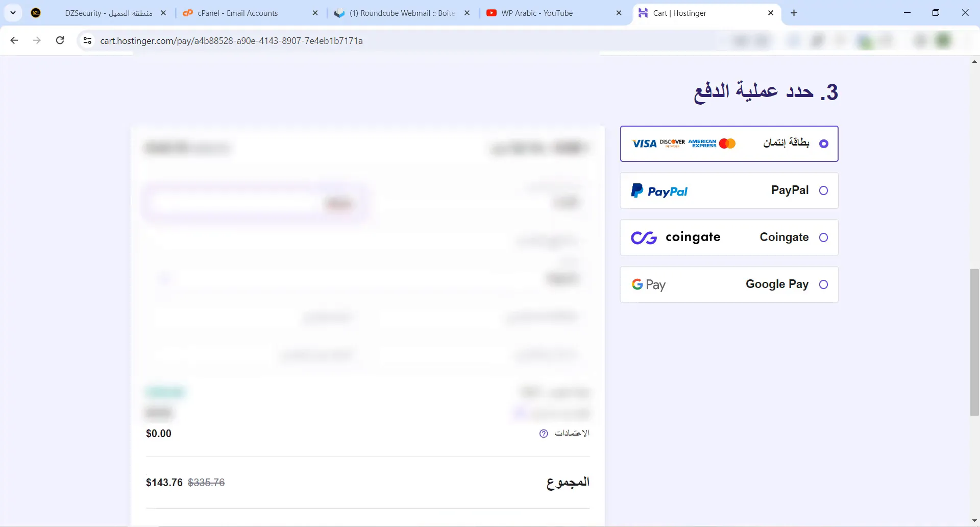The width and height of the screenshot is (980, 527).
Task: Pick the Google Pay radio button
Action: click(823, 284)
